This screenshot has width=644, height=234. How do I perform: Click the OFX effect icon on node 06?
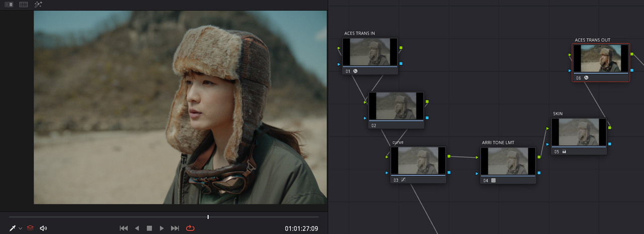pos(586,78)
